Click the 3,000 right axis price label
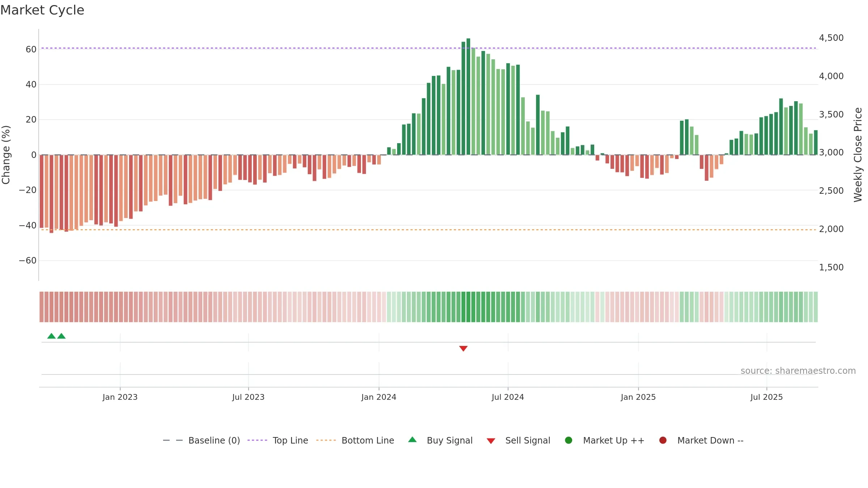 coord(831,153)
